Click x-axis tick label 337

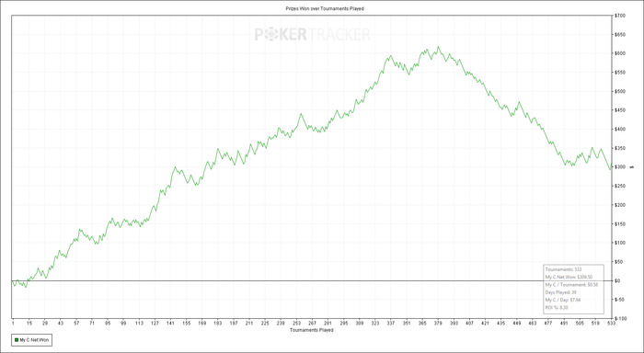pos(391,323)
